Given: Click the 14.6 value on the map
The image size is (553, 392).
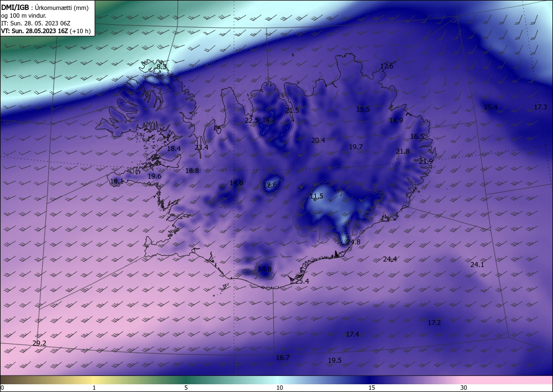Looking at the screenshot, I should coord(236,182).
